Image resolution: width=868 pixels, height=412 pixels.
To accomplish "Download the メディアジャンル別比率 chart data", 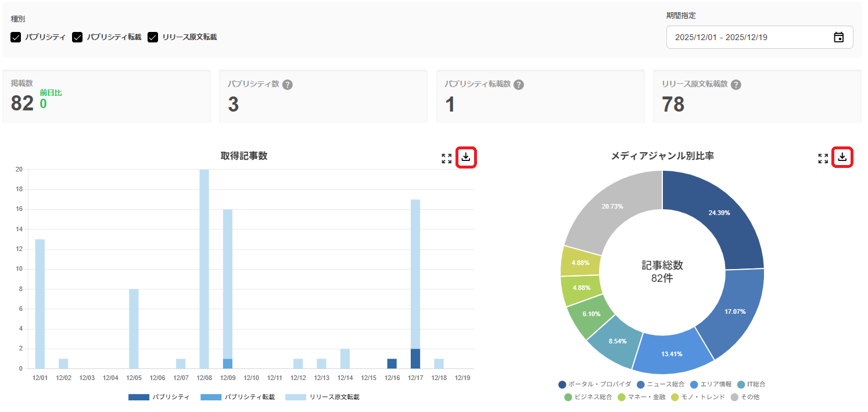I will coord(842,156).
